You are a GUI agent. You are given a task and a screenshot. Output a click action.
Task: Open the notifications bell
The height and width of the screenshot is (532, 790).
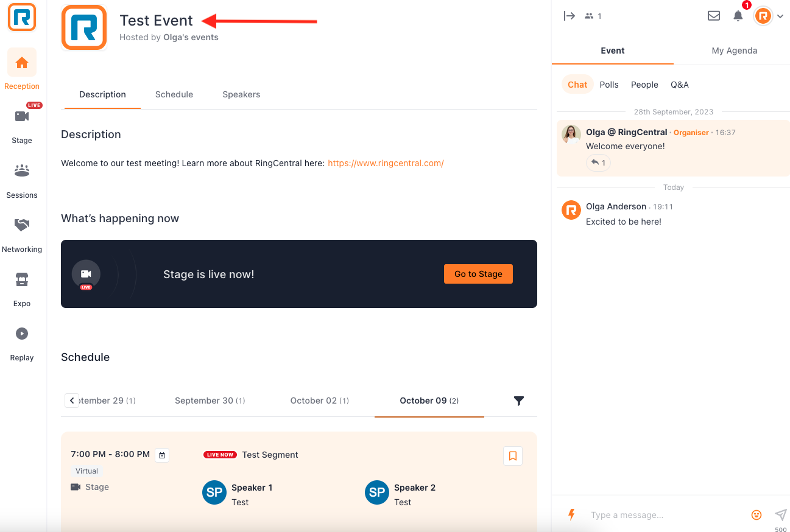738,16
